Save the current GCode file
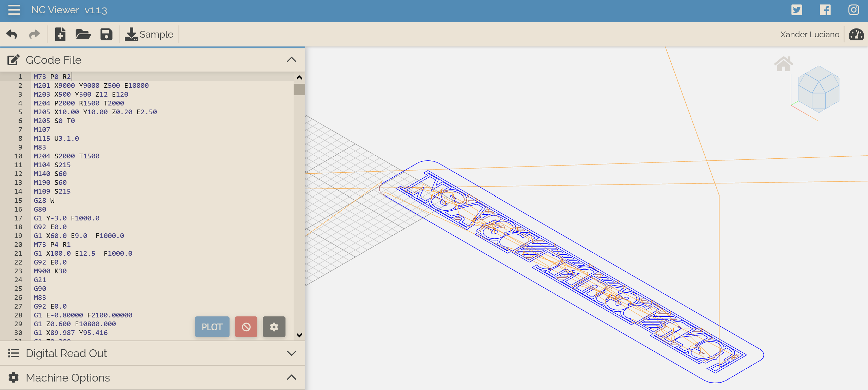 [x=106, y=34]
